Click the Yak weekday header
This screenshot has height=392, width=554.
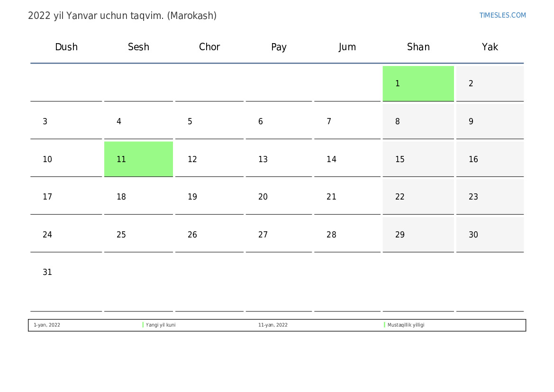tap(490, 47)
